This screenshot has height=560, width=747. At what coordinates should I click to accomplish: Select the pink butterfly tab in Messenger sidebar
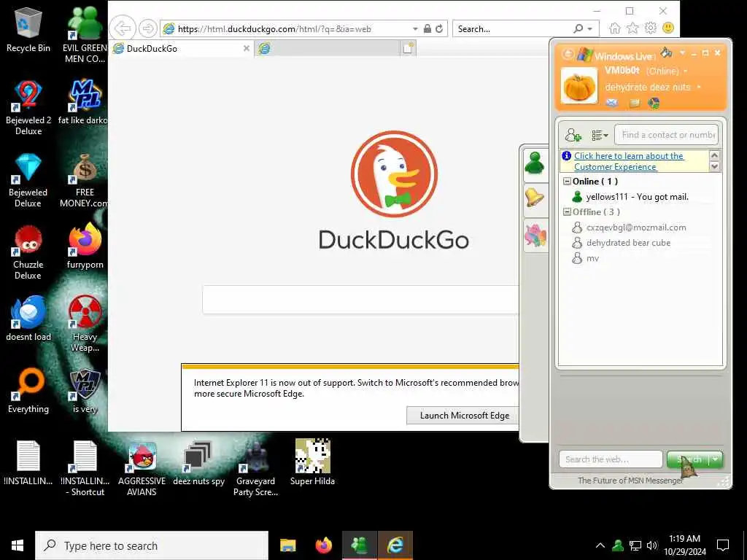tap(535, 235)
